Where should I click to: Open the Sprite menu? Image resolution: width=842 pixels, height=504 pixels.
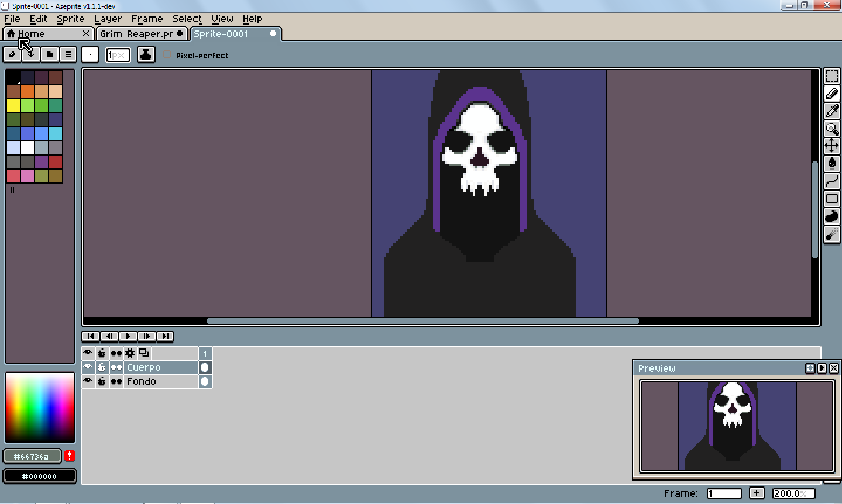71,19
